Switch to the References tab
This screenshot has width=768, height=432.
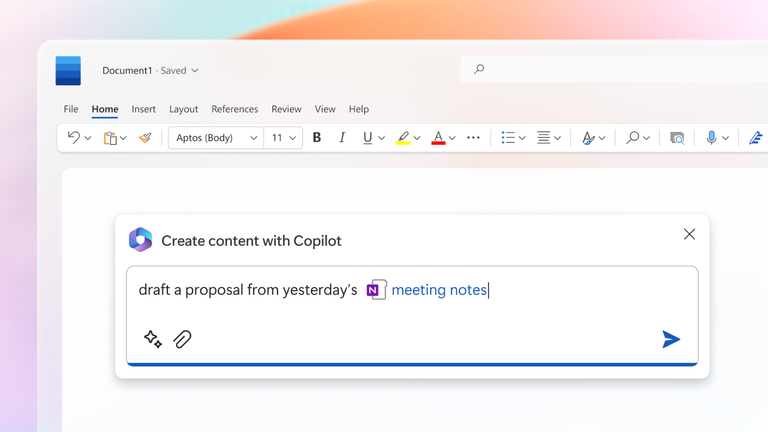click(235, 109)
